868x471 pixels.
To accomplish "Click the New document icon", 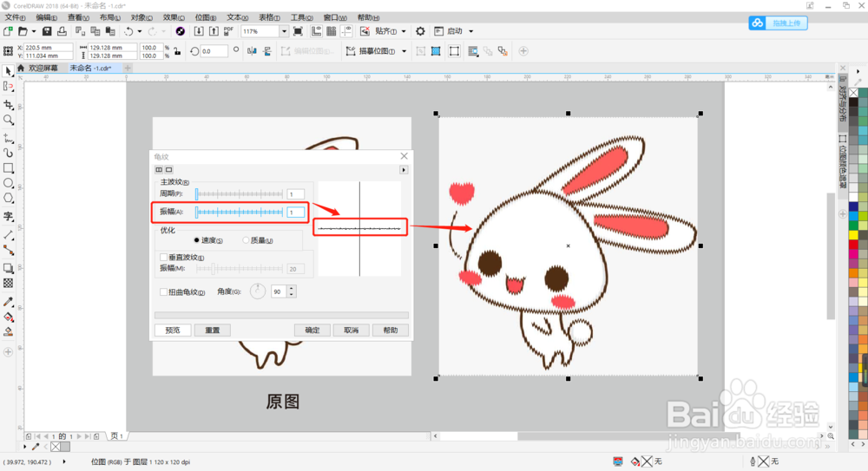I will (x=8, y=31).
